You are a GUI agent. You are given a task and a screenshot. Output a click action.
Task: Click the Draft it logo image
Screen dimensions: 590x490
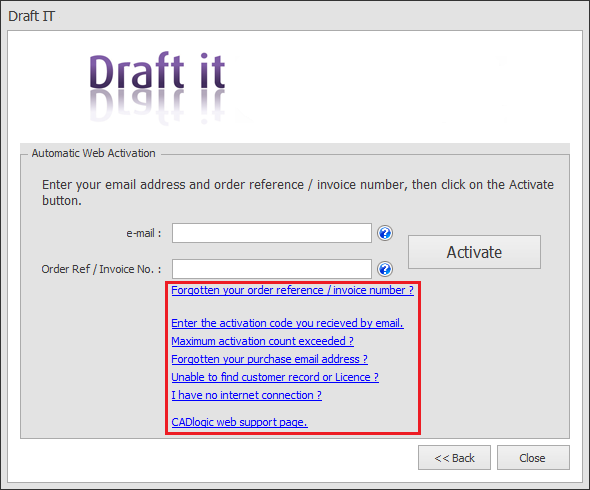[158, 87]
